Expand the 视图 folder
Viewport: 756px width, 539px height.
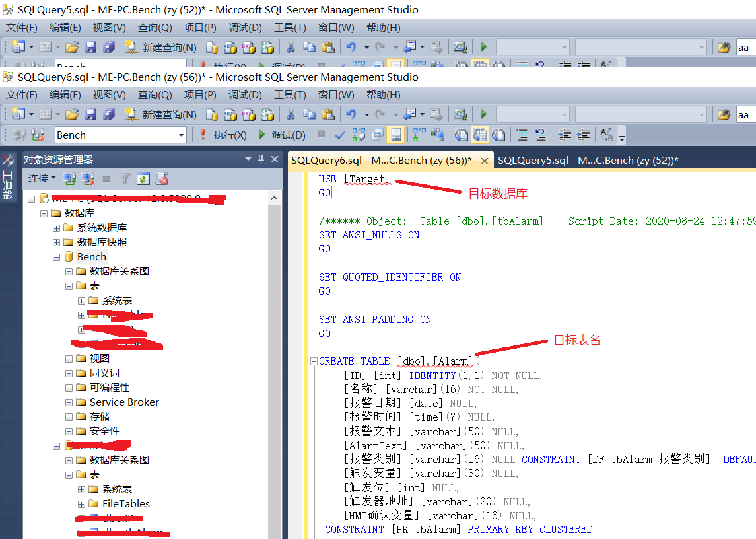[69, 359]
